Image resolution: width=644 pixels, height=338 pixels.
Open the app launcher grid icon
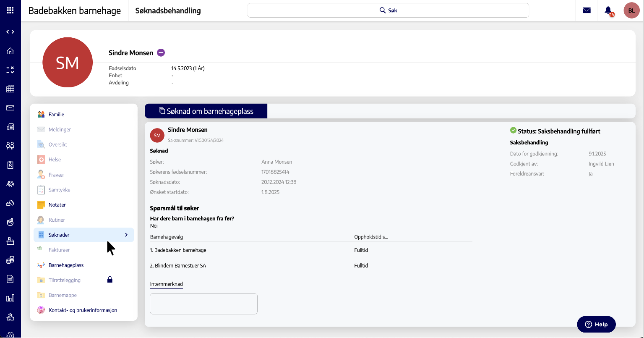(10, 10)
